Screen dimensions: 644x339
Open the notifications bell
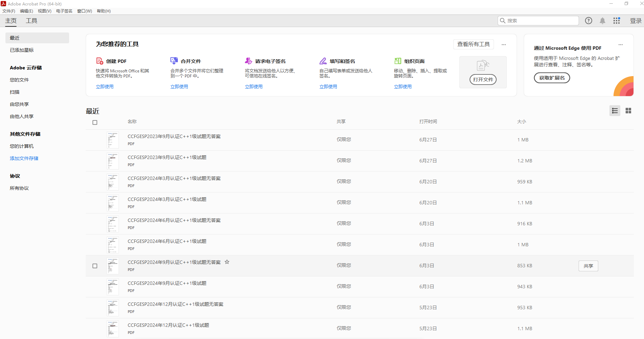[x=603, y=20]
